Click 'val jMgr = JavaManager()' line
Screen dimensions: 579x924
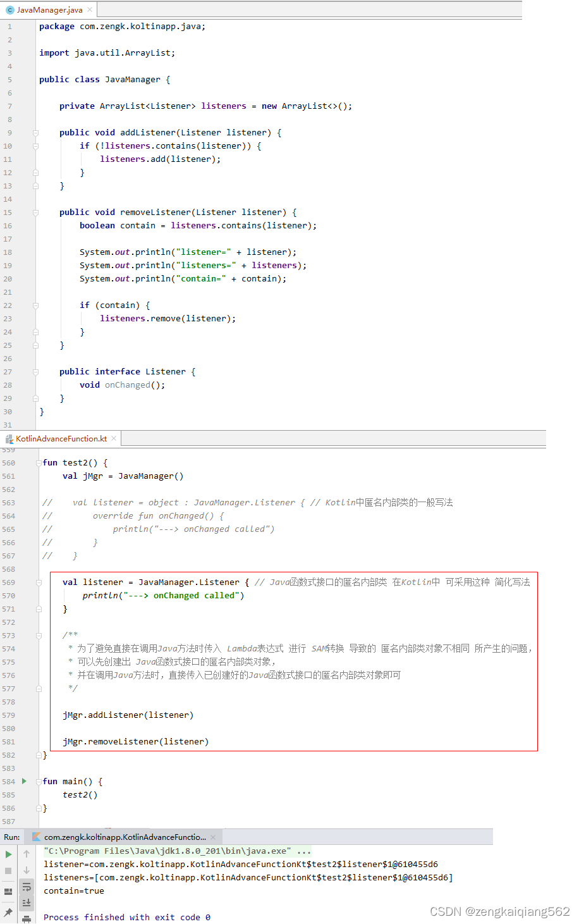pos(123,476)
